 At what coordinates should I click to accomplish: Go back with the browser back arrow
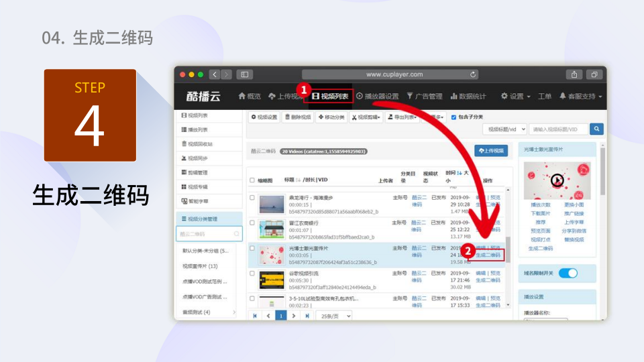[x=215, y=74]
